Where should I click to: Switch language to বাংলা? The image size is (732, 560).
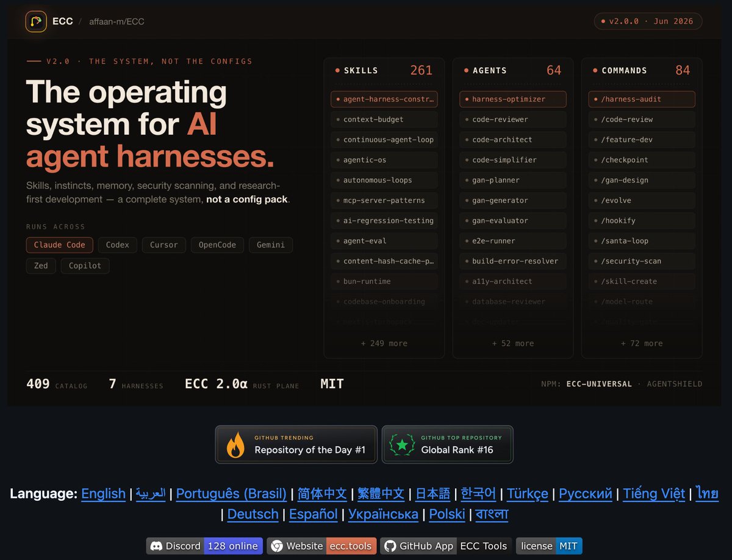point(492,514)
